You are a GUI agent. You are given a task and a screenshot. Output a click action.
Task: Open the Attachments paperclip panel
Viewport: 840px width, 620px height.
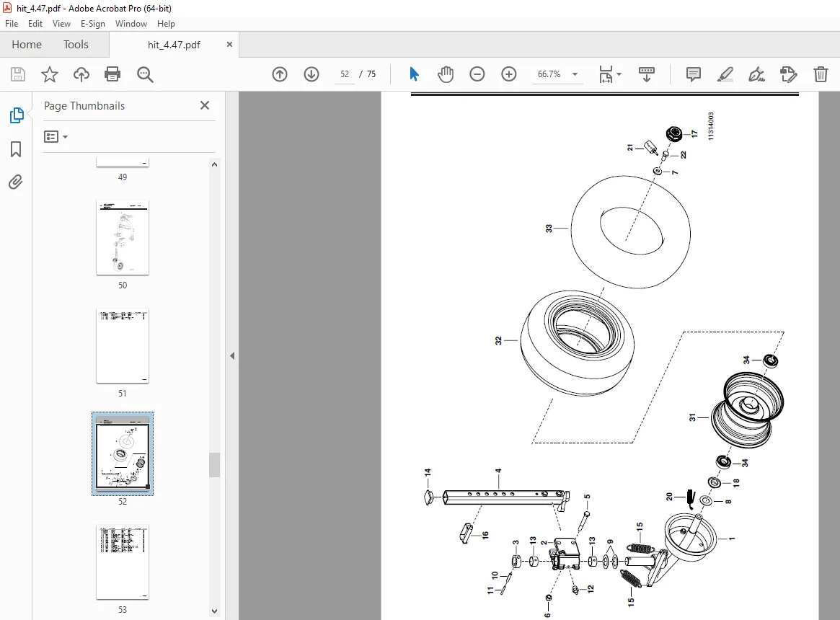tap(16, 182)
